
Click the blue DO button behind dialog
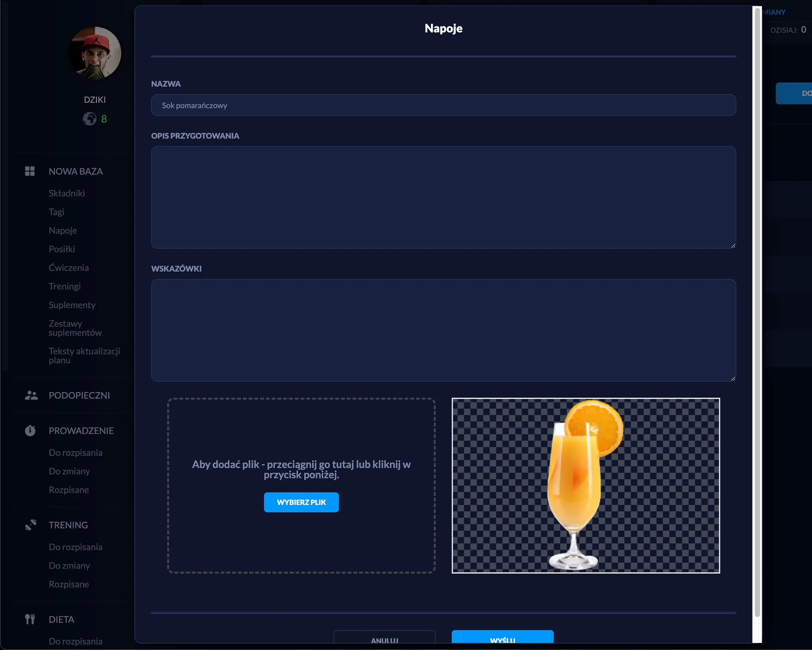coord(794,93)
